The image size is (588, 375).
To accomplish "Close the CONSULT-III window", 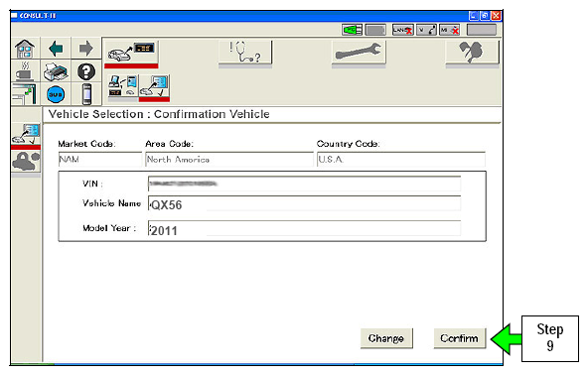I will click(x=497, y=16).
